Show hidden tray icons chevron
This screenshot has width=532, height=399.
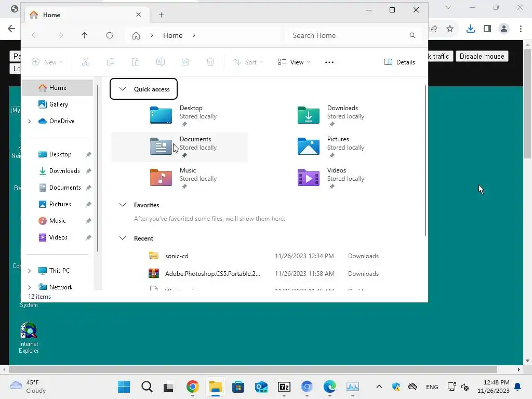(379, 387)
